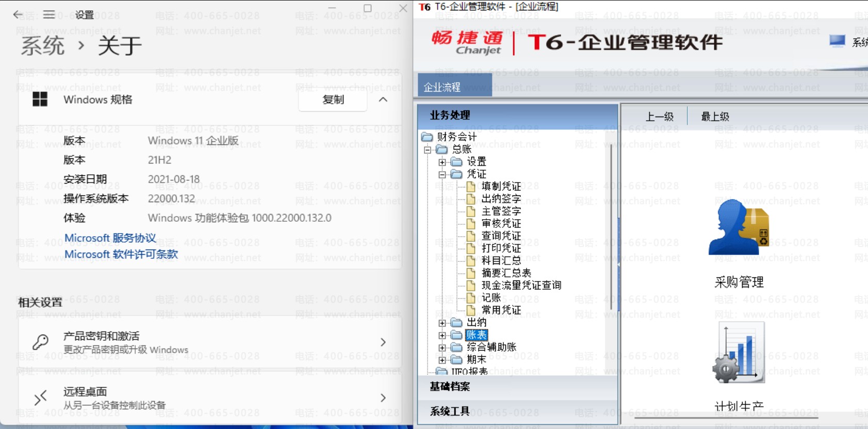Select OS build 22000.132 text

pyautogui.click(x=171, y=199)
